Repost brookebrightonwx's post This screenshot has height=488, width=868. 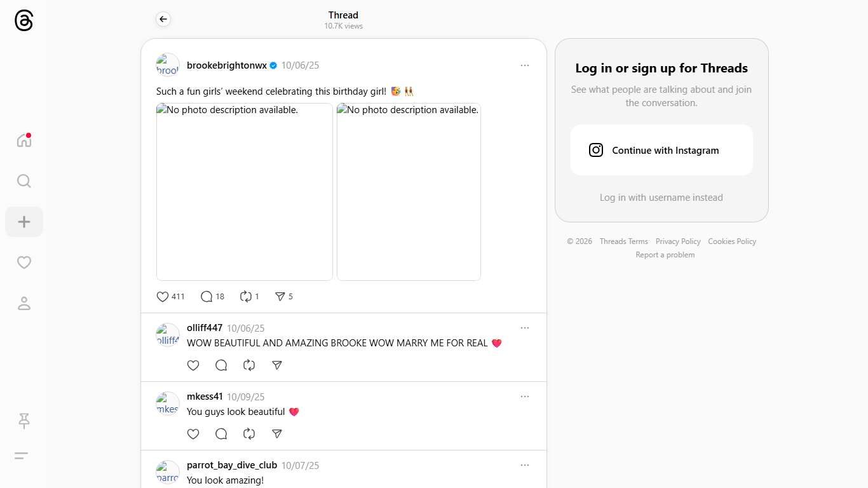click(x=247, y=297)
